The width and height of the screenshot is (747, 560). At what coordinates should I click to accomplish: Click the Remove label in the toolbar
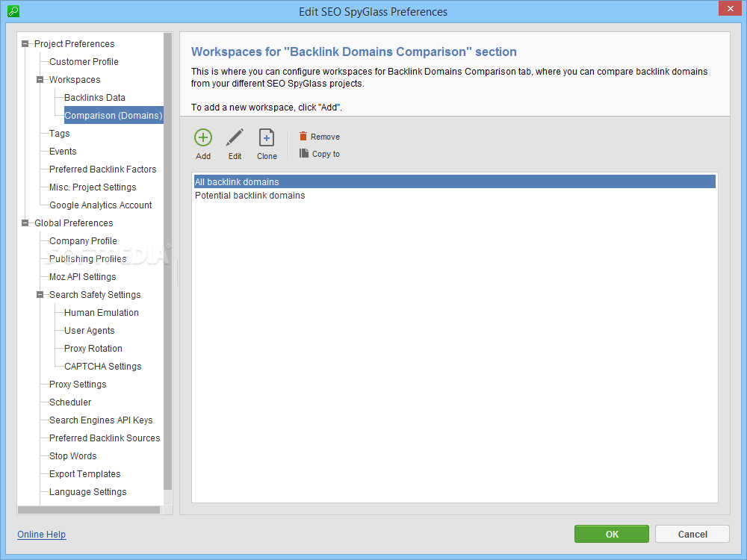325,137
